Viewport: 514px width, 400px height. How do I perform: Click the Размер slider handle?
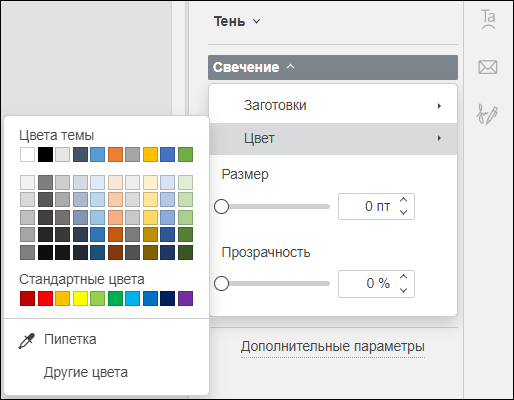pyautogui.click(x=221, y=207)
